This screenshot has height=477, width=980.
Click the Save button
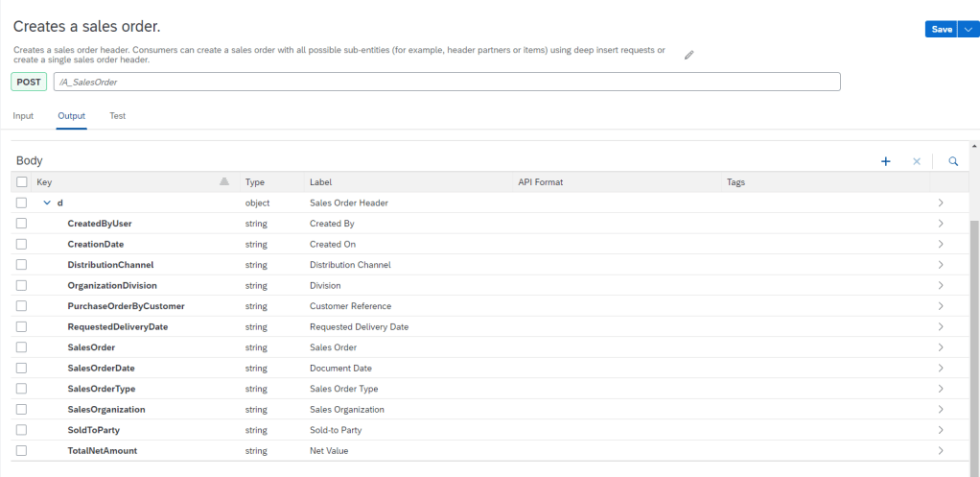942,30
